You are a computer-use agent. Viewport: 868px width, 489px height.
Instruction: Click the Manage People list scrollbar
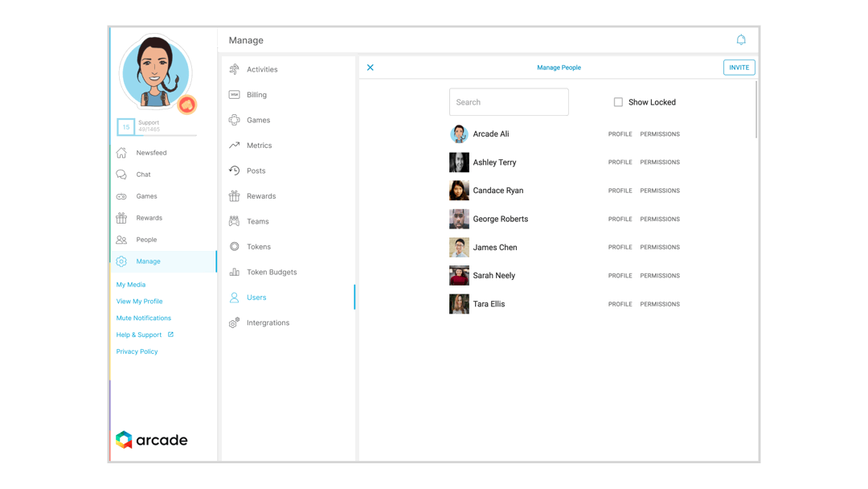pyautogui.click(x=756, y=109)
